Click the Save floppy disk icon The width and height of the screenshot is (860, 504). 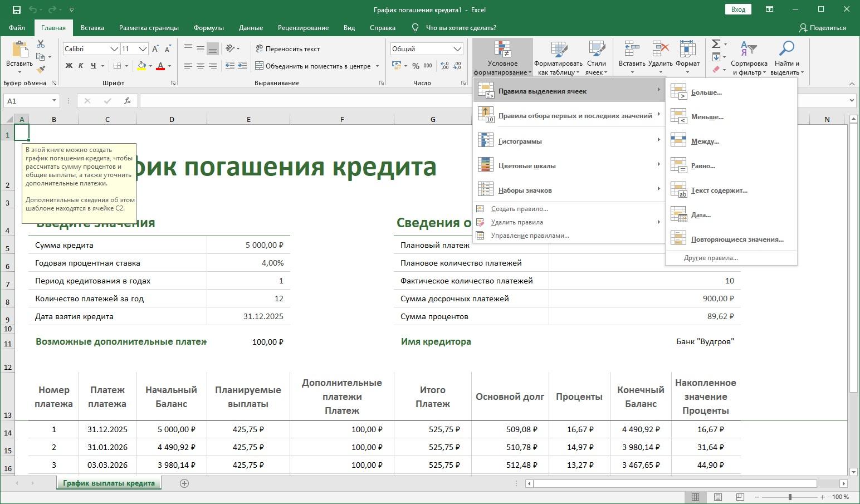(16, 9)
